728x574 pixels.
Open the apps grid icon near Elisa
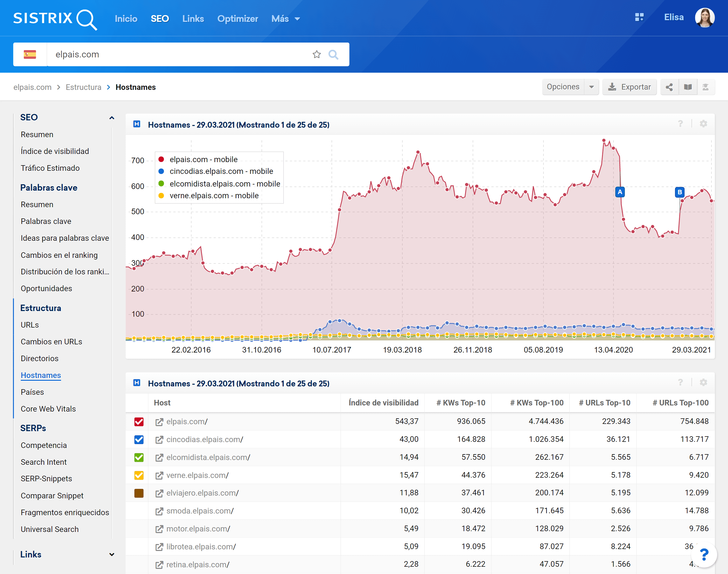coord(639,17)
